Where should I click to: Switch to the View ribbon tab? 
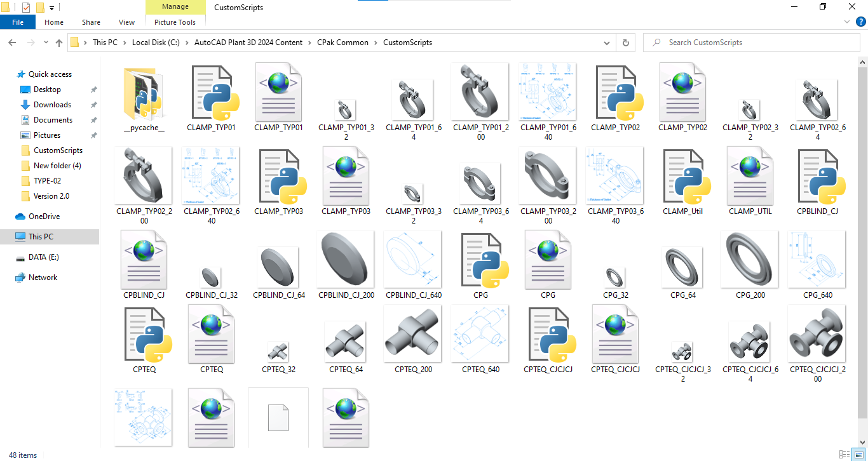pyautogui.click(x=127, y=22)
